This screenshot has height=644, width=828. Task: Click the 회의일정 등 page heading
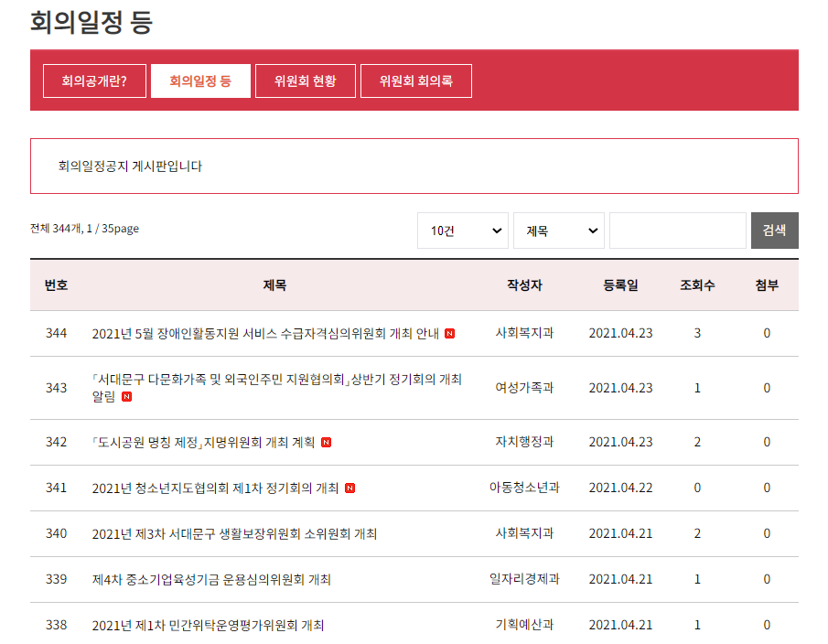tap(91, 22)
